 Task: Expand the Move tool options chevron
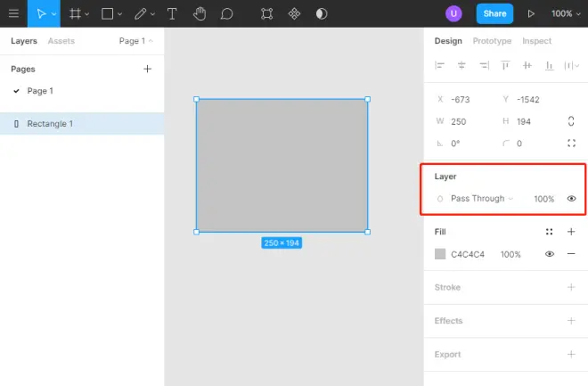tap(54, 14)
